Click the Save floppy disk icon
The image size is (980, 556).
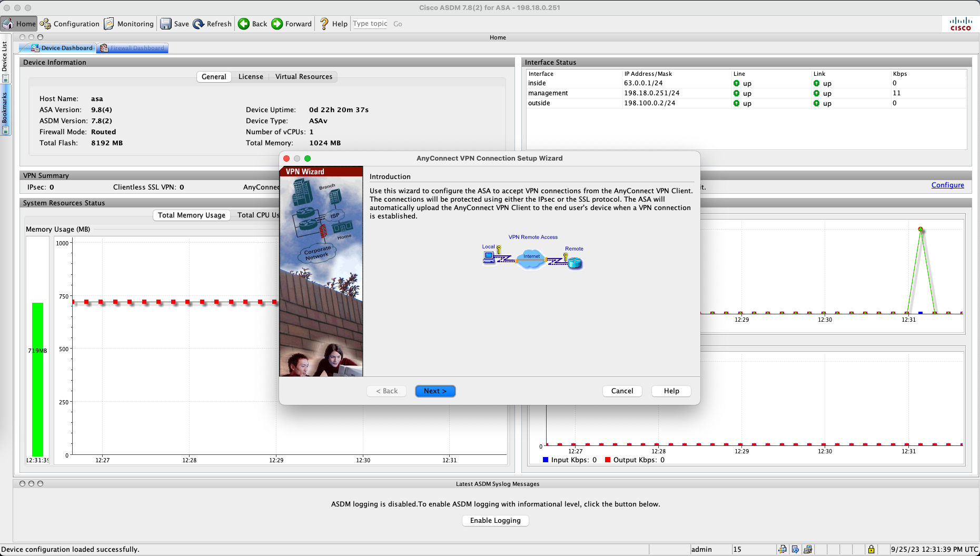[x=166, y=24]
